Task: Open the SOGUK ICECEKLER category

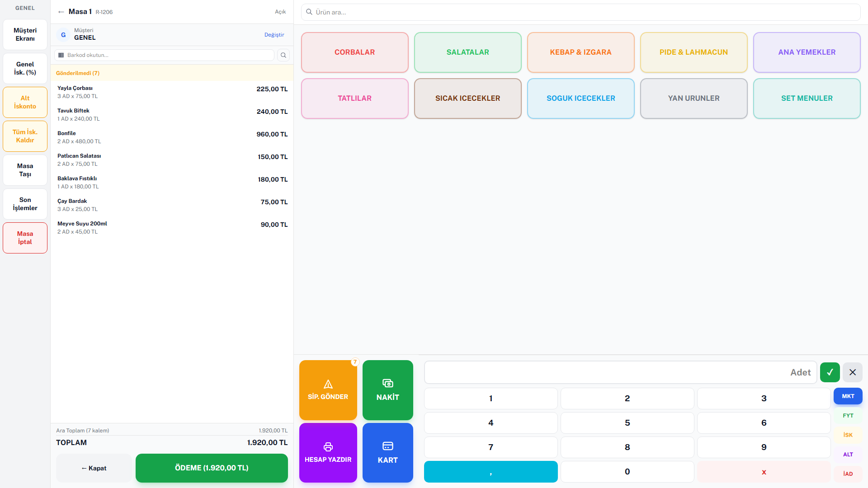Action: point(581,99)
